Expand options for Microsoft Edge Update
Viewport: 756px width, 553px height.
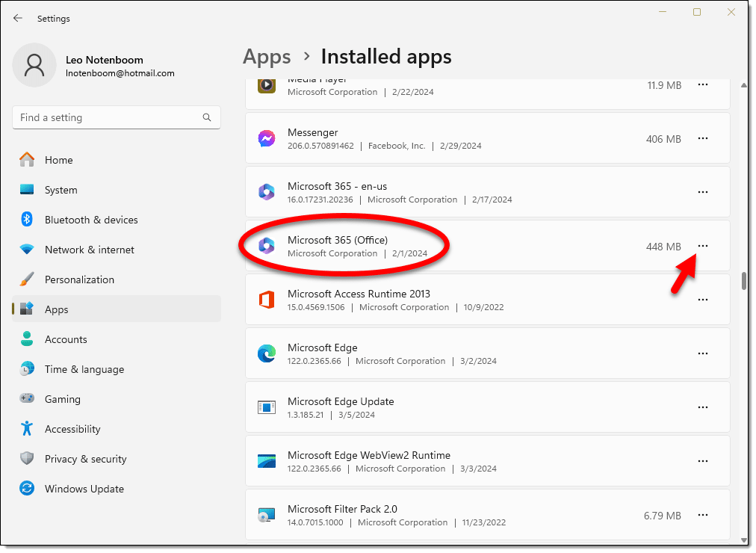click(x=702, y=407)
